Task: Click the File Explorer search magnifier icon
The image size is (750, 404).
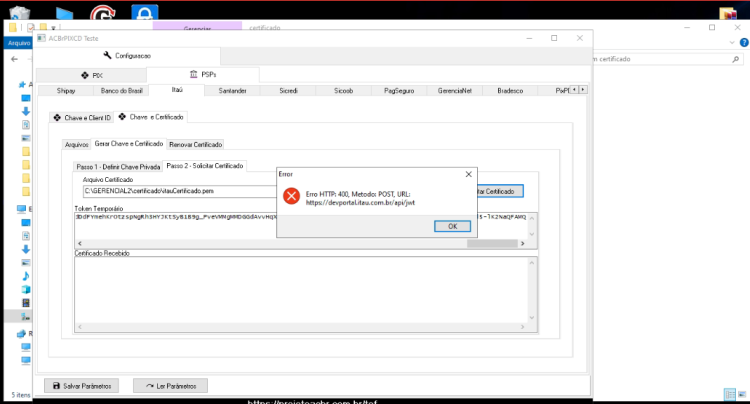Action: (x=736, y=59)
